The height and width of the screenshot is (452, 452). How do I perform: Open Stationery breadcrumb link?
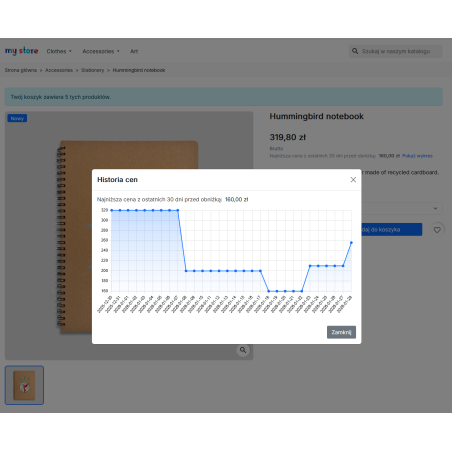93,70
